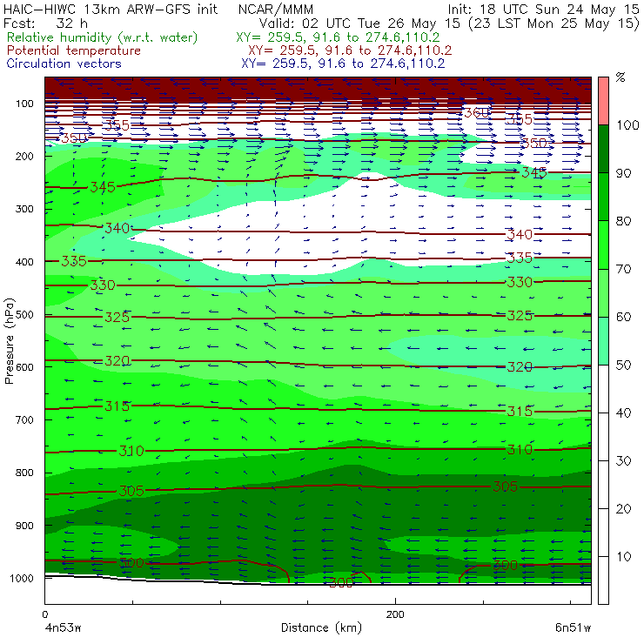Click the 900 hPa pressure tick label
Image resolution: width=644 pixels, height=644 pixels.
coord(24,526)
